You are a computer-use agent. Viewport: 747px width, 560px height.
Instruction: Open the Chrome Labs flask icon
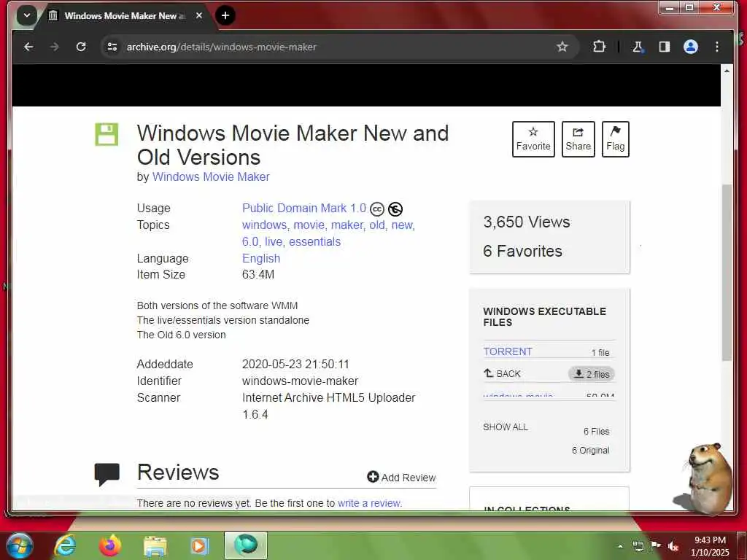click(x=638, y=47)
